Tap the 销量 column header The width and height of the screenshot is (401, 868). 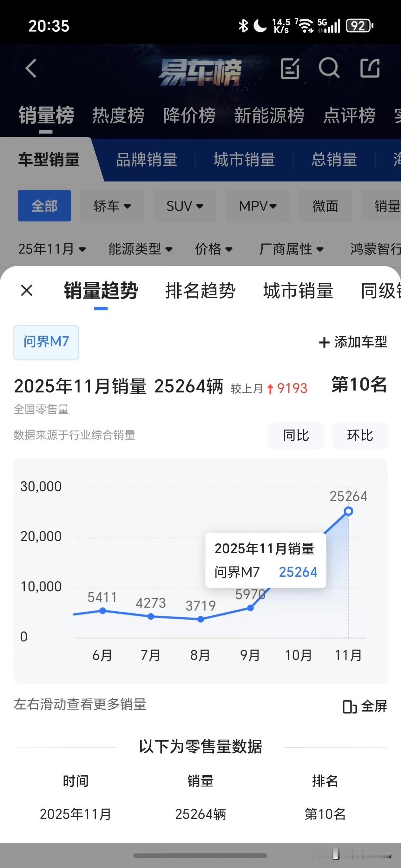pos(201,781)
